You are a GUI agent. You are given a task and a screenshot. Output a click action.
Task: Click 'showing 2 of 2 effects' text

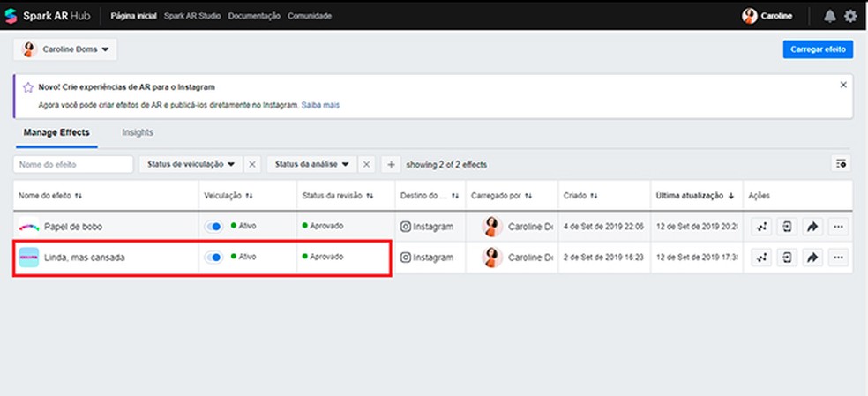[x=446, y=165]
